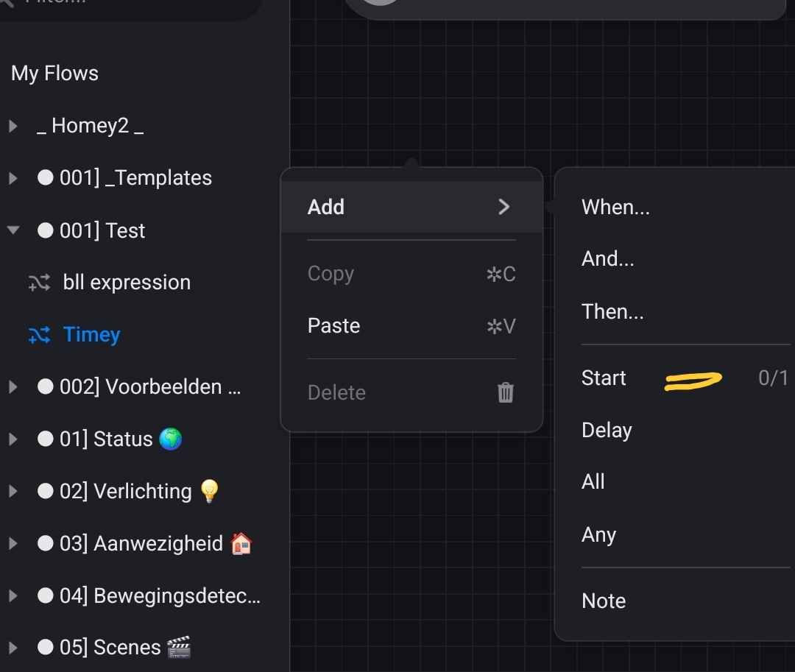Choose Paste from the context menu

334,326
